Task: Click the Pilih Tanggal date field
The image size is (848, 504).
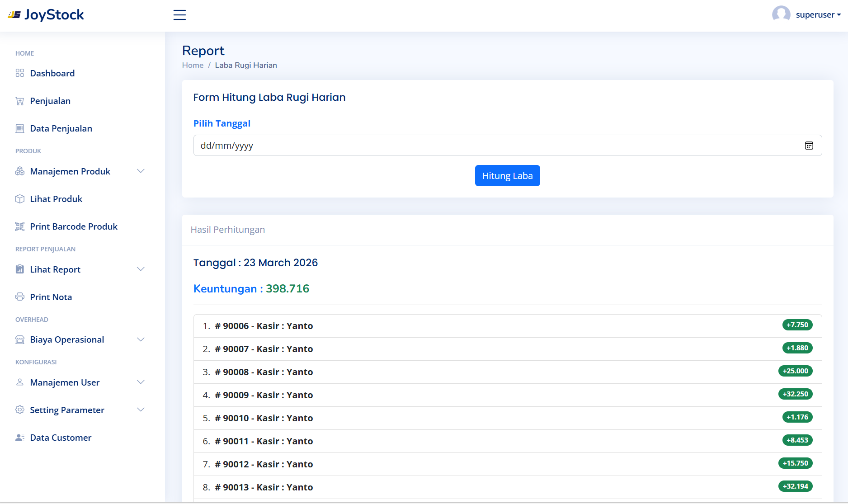Action: click(508, 146)
